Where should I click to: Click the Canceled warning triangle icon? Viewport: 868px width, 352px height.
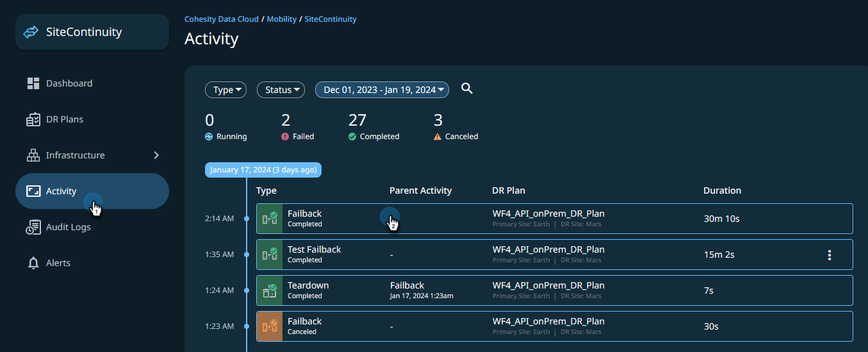click(438, 137)
